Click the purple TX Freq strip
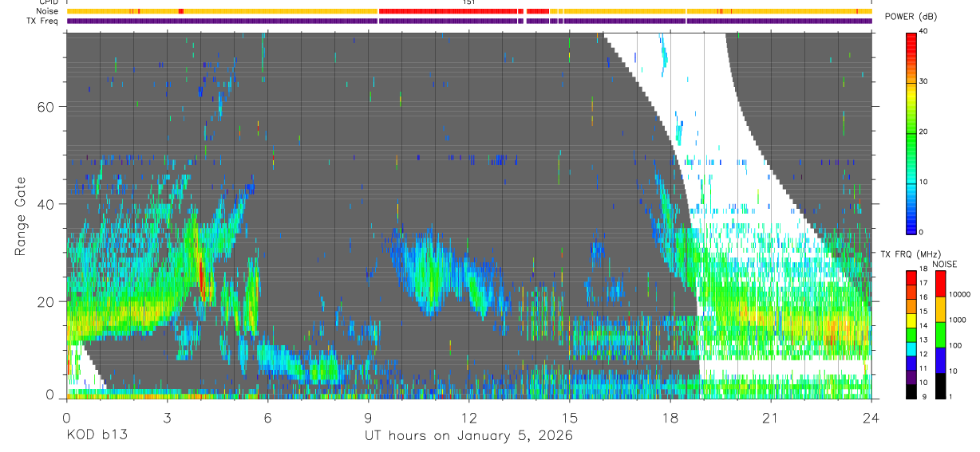This screenshot has height=452, width=980. tap(469, 21)
